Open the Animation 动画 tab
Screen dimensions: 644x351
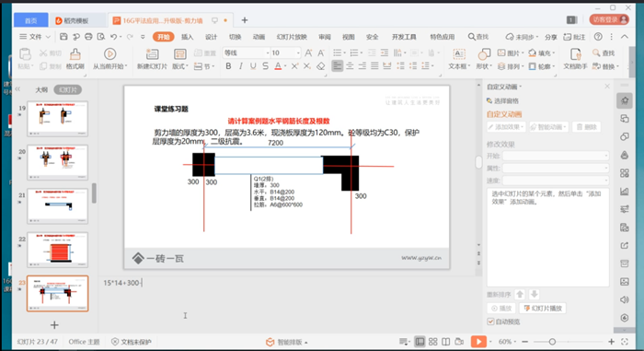pos(259,37)
